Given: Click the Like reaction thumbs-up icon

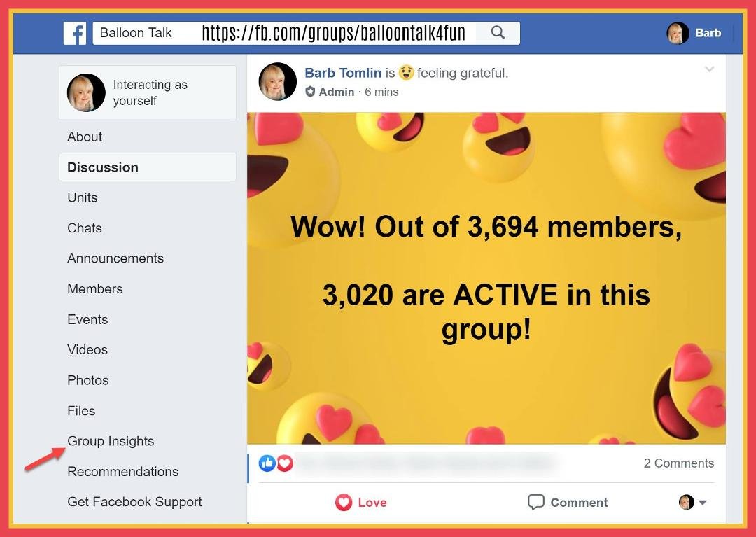Looking at the screenshot, I should [x=267, y=463].
